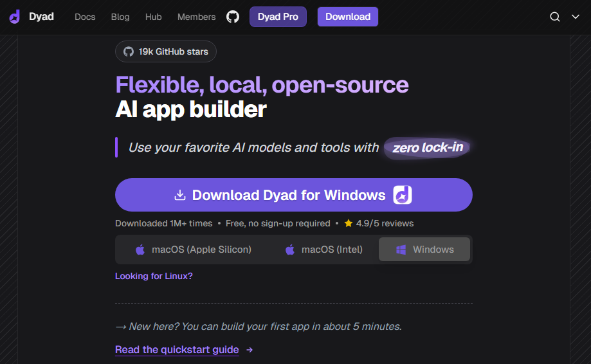Click the zero lock-in highlight badge
591x364 pixels.
pos(428,147)
